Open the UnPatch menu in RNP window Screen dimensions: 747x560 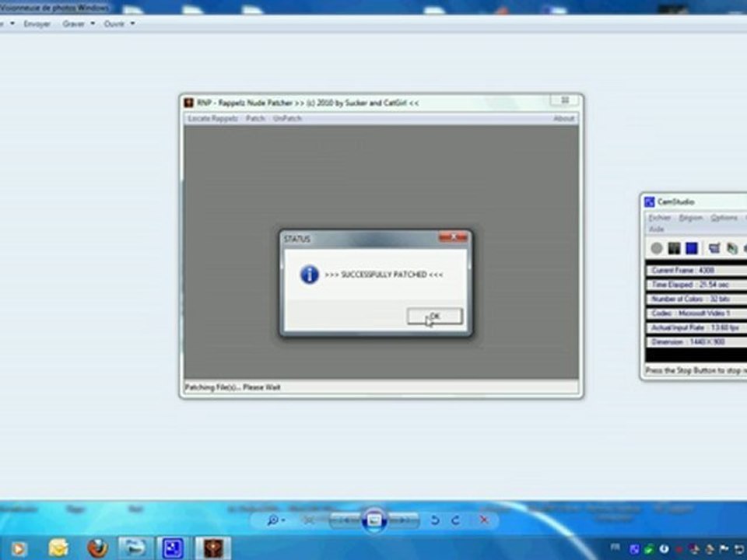pos(287,118)
